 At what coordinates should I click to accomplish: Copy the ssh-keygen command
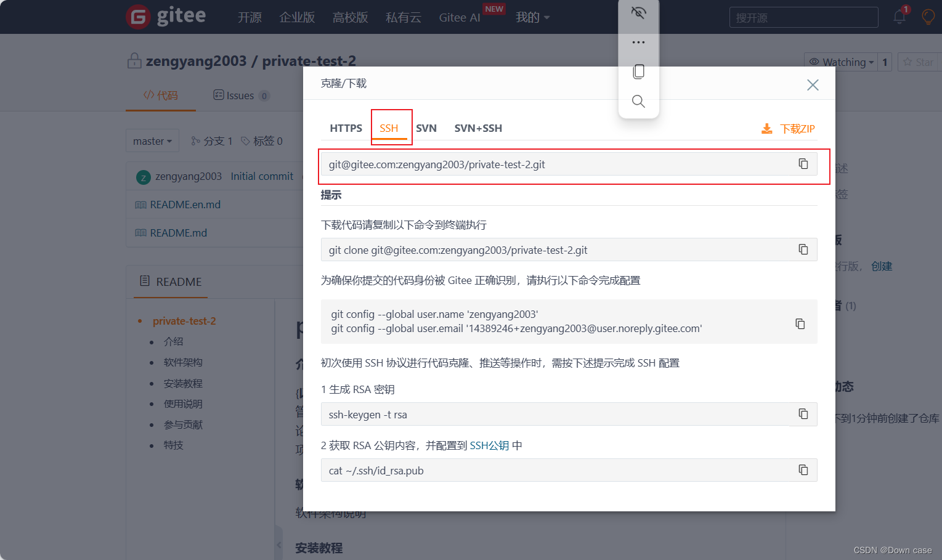pyautogui.click(x=803, y=414)
